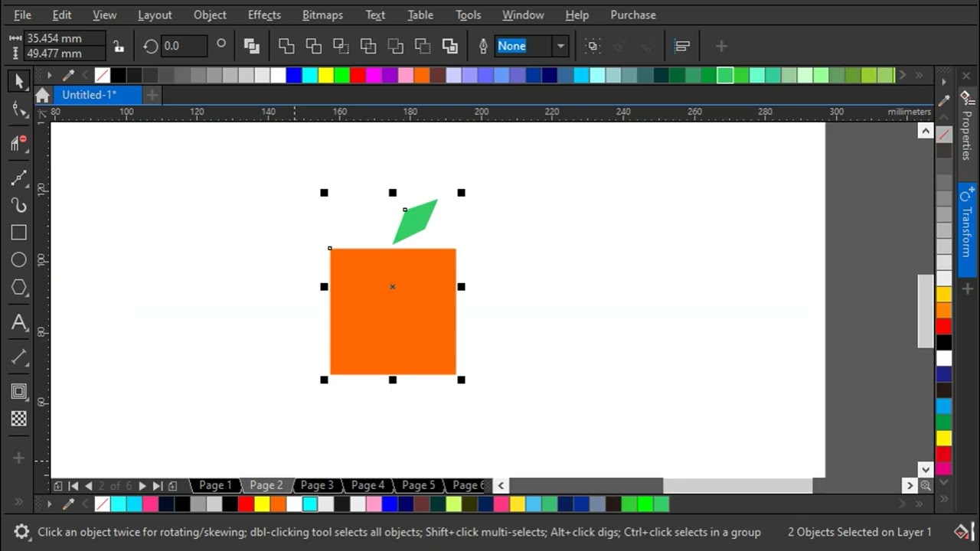Open the File menu
Viewport: 980px width, 551px height.
(x=22, y=15)
